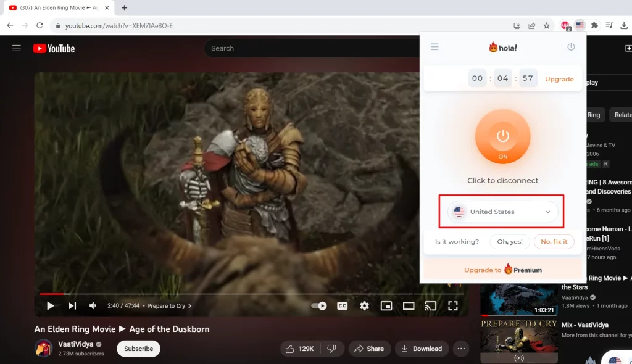Skip to the next video

pos(72,305)
